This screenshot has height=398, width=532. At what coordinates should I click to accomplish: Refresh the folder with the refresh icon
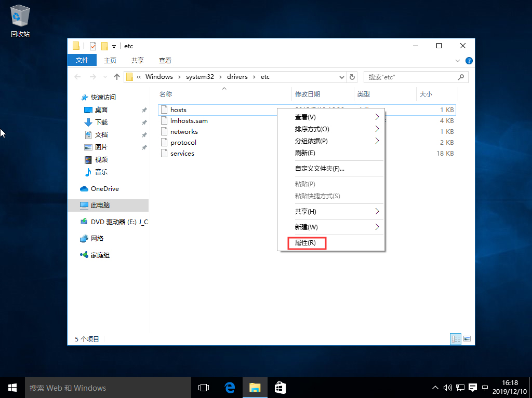coord(352,76)
